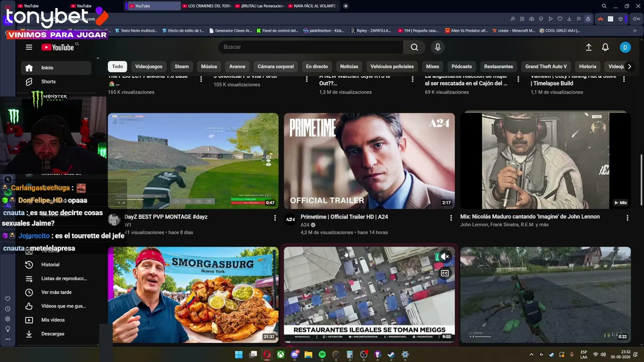The image size is (644, 362).
Task: Play the Maduro singing Imagine mix thumbnail
Action: click(545, 161)
